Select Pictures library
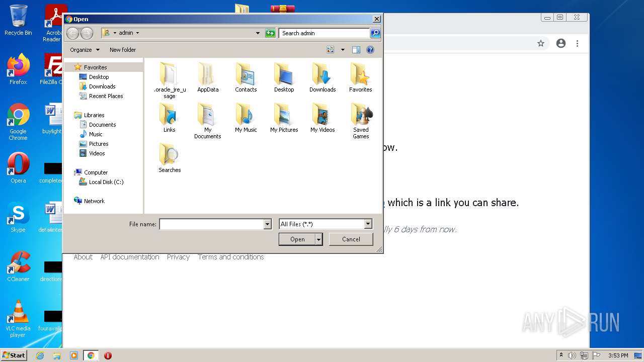Viewport: 644px width, 362px height. pos(99,144)
